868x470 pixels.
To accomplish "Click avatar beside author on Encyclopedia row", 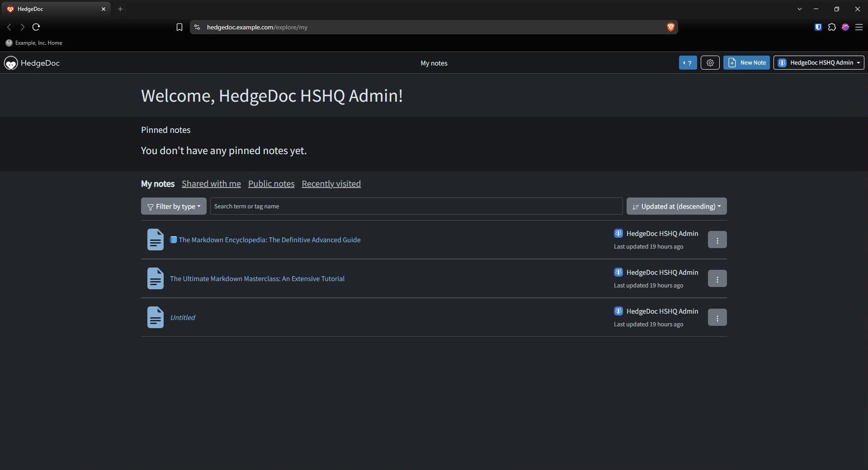I will tap(618, 233).
